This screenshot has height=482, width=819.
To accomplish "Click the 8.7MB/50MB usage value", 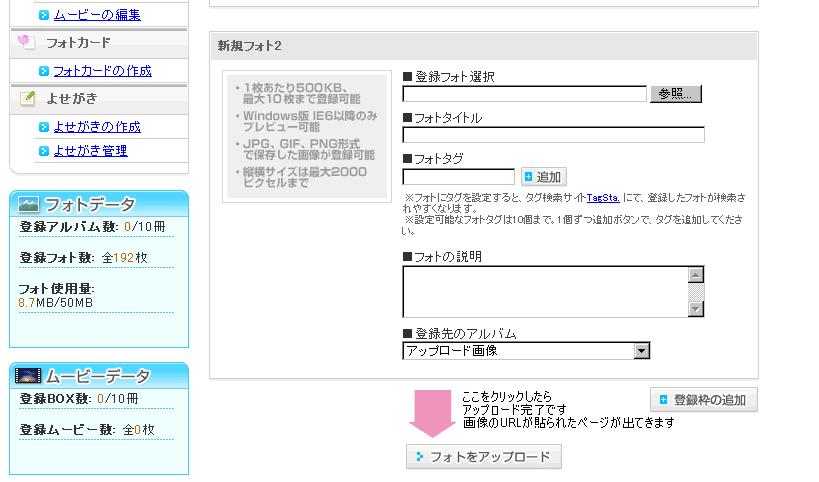I will (55, 303).
